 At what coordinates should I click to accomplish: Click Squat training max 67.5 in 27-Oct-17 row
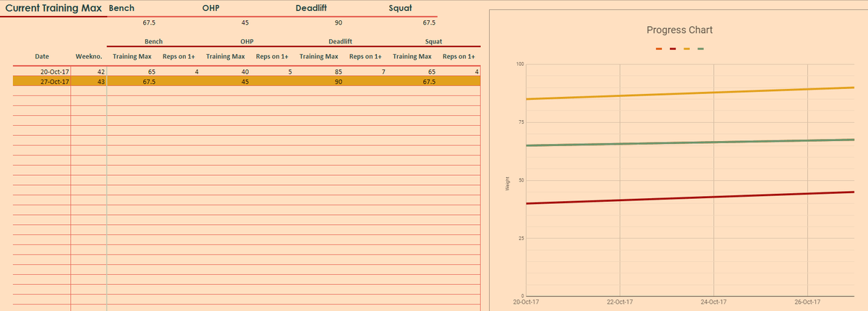point(429,82)
